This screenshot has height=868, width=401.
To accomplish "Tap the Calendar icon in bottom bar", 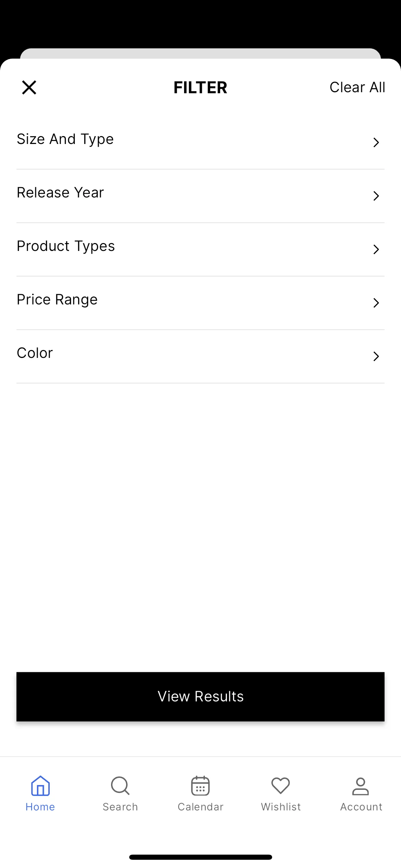I will [200, 786].
